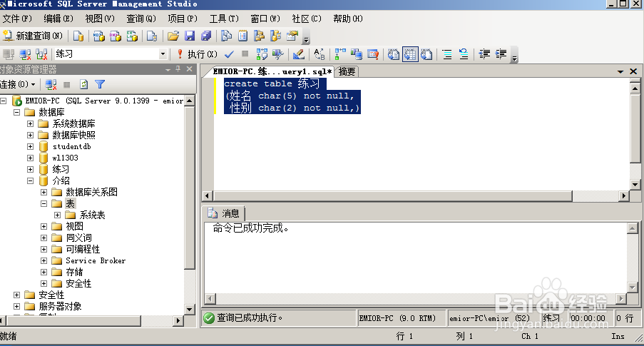Viewport: 644px width, 346px height.
Task: Click the Object Explorer vertical scrollbar down arrow
Action: [189, 310]
